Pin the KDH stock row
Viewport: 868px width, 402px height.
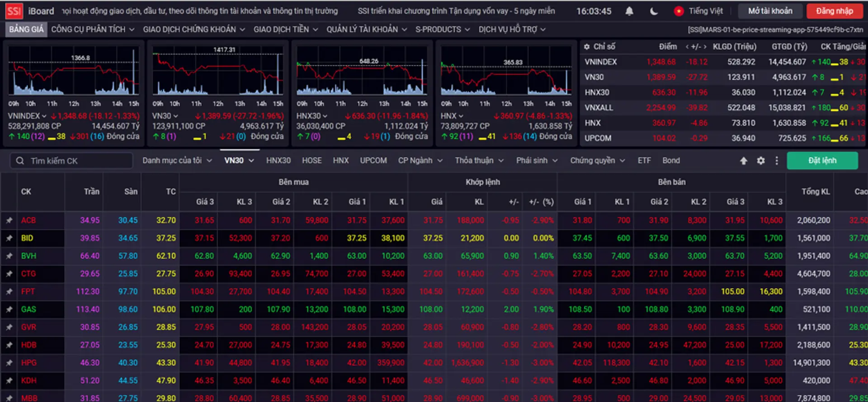(x=9, y=381)
